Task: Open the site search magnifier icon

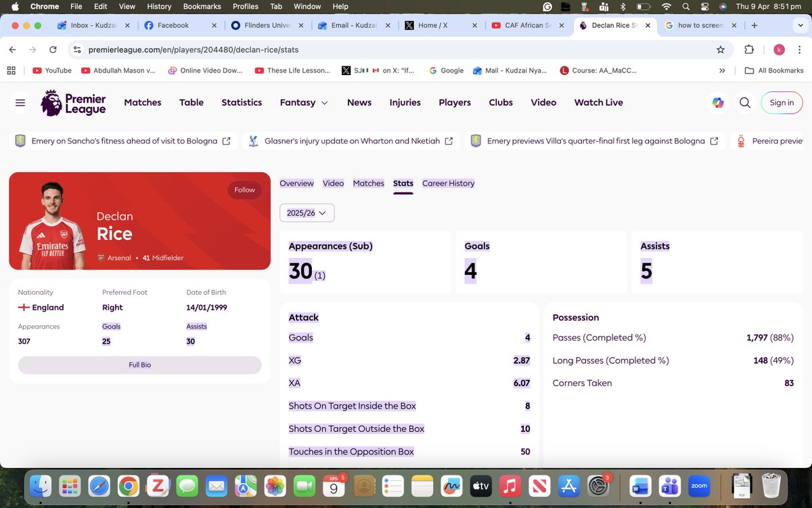Action: pos(745,102)
